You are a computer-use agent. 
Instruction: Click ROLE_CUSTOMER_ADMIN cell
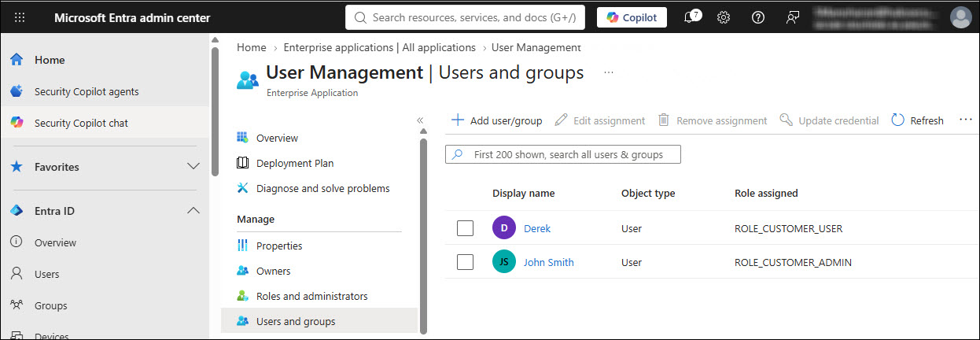[793, 262]
